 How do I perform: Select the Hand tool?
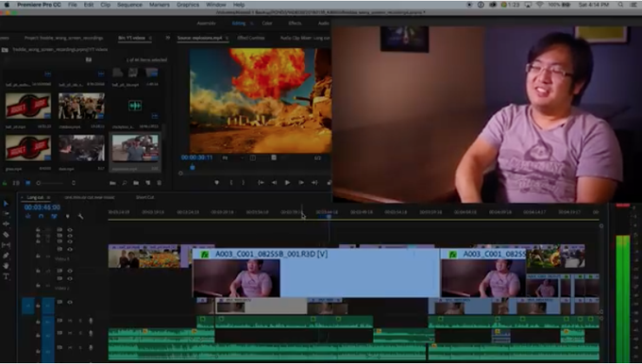(6, 266)
